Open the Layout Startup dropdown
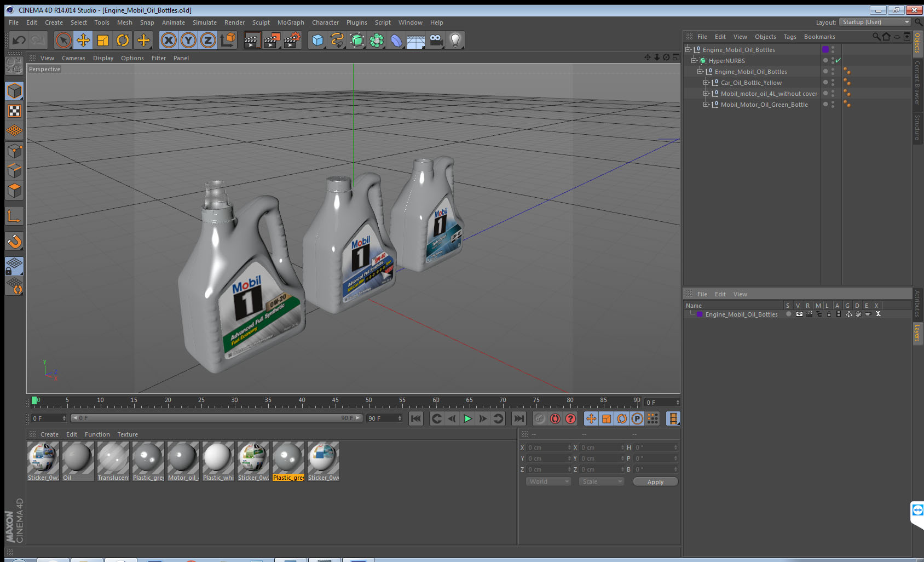Image resolution: width=924 pixels, height=562 pixels. (875, 22)
